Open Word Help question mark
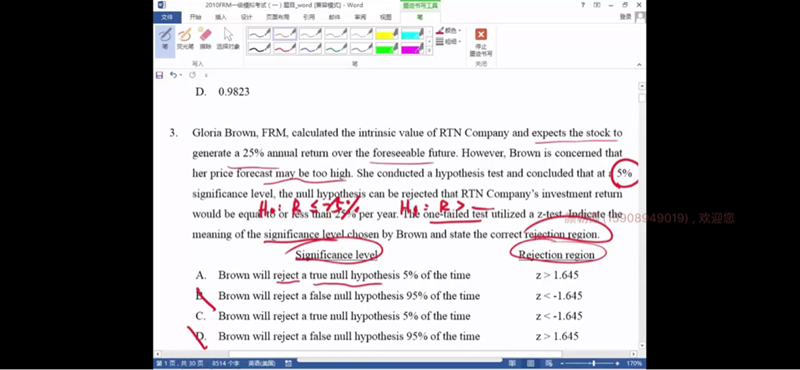This screenshot has height=370, width=800. 583,5
